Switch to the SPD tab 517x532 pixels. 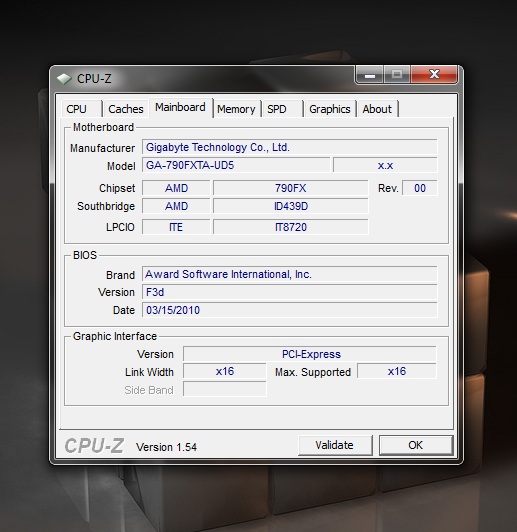[x=282, y=109]
